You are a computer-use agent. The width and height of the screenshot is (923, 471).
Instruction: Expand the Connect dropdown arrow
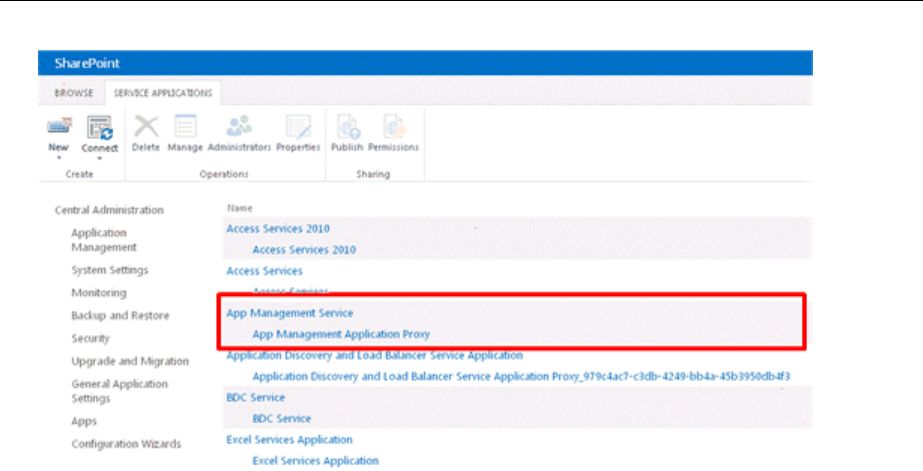coord(99,158)
